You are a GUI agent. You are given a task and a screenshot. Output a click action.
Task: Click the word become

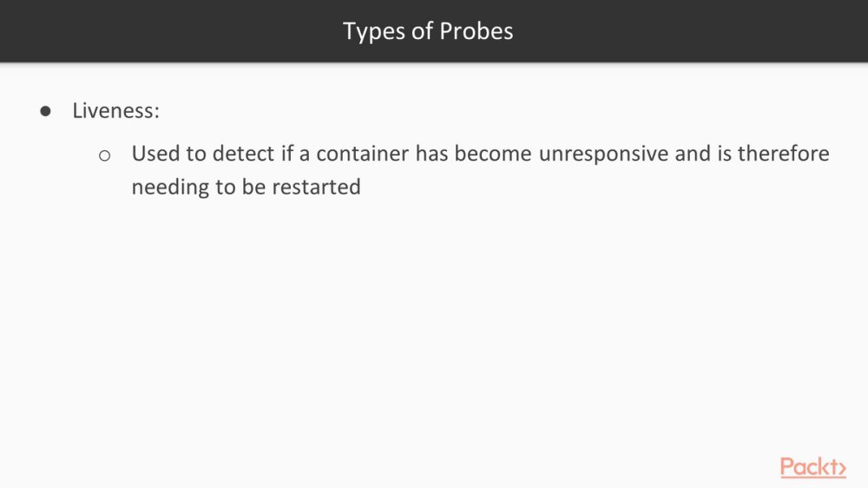(493, 154)
